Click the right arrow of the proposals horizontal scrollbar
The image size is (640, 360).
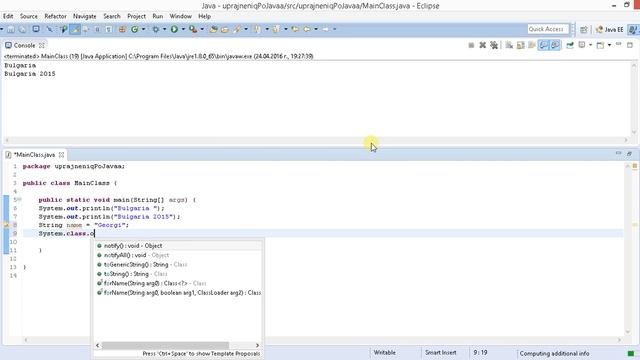pos(257,345)
